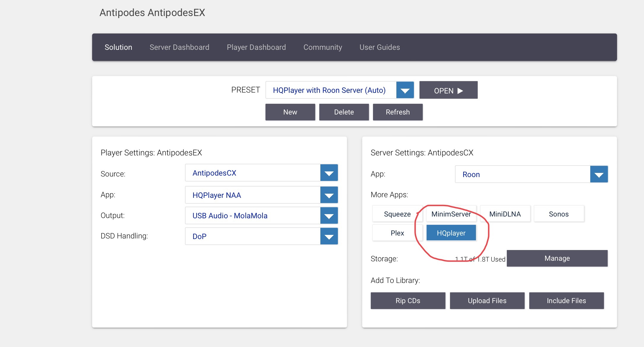Viewport: 644px width, 347px height.
Task: Expand the Source dropdown arrow
Action: (x=329, y=173)
